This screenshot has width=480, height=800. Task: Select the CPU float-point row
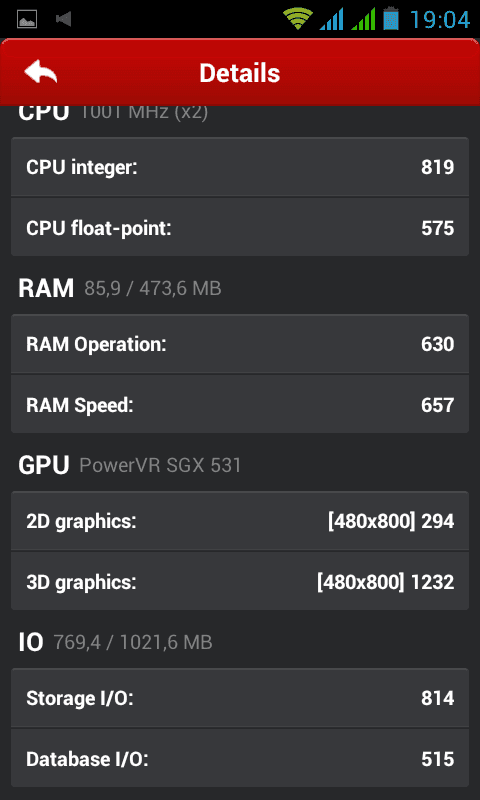point(240,227)
